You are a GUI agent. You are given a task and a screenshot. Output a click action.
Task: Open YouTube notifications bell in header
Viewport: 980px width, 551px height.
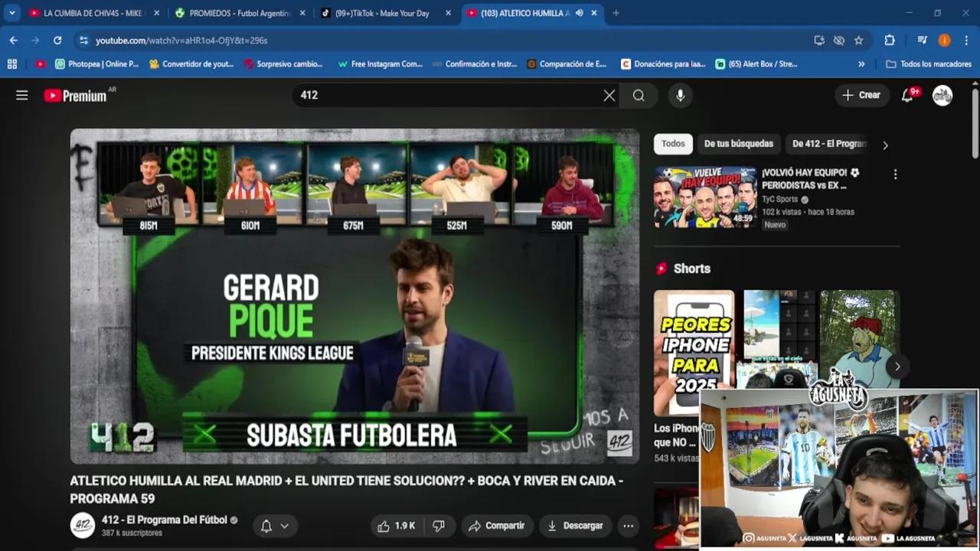[908, 95]
